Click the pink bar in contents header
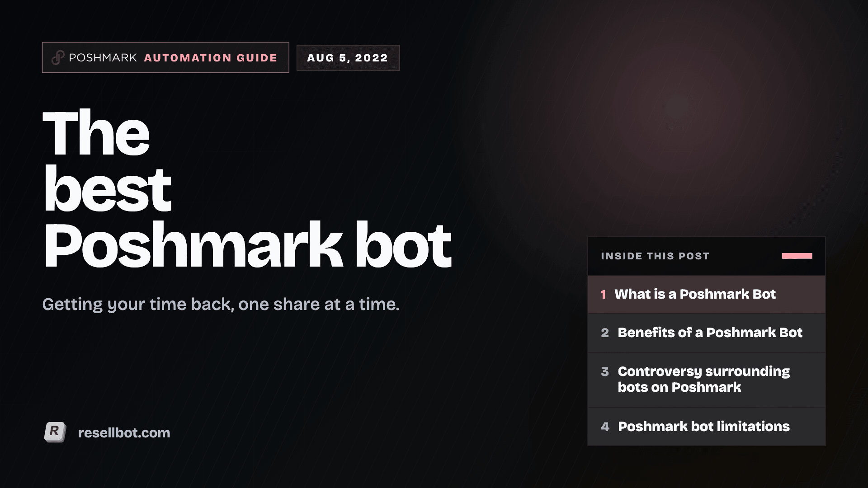The width and height of the screenshot is (868, 488). click(797, 256)
